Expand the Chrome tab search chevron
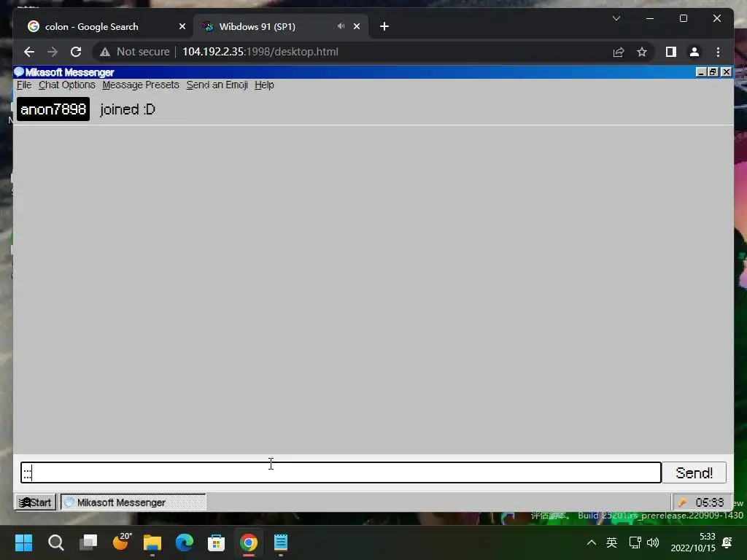 point(616,18)
